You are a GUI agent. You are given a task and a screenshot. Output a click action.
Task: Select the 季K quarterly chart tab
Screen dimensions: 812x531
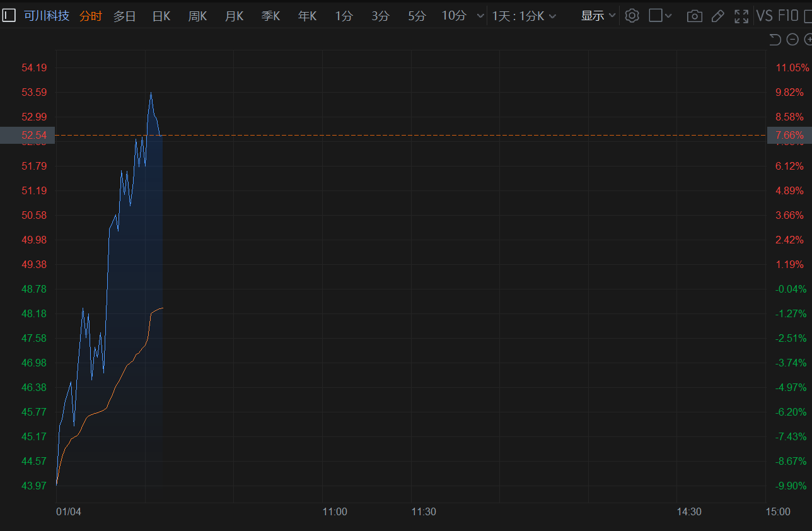270,16
